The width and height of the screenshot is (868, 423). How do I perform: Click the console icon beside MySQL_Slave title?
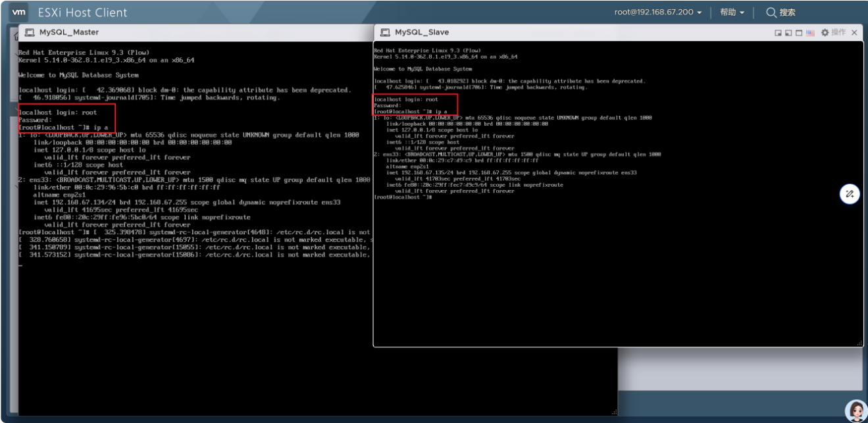point(385,32)
